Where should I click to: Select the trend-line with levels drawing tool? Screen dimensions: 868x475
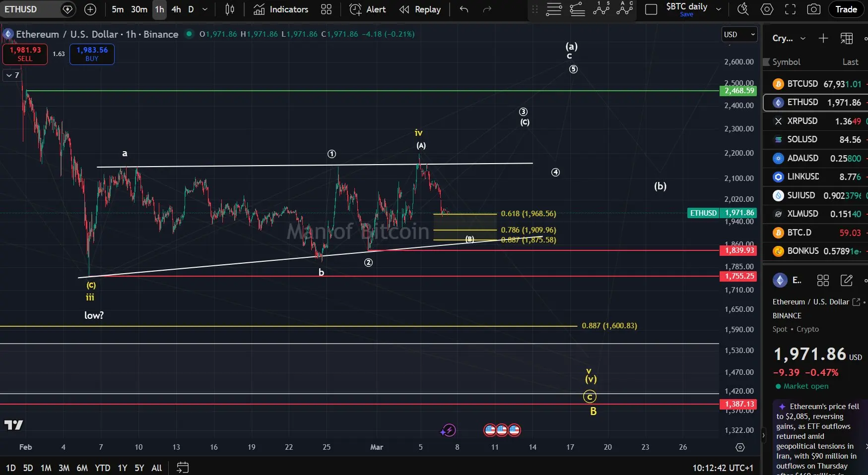tap(577, 9)
